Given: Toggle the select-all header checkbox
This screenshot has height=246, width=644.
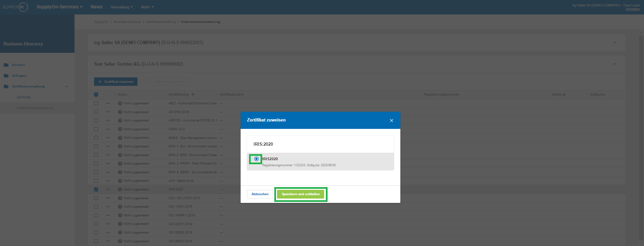Looking at the screenshot, I should [96, 95].
